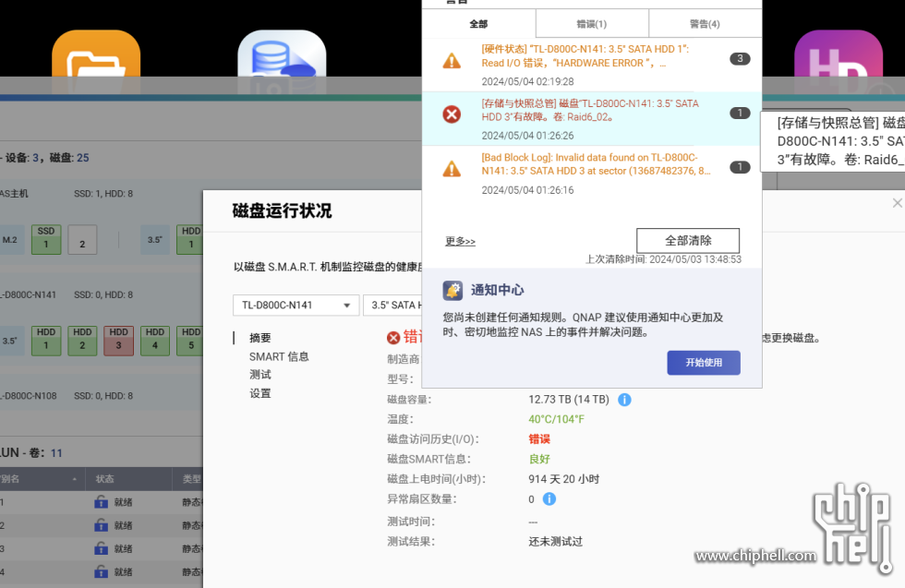
Task: Click the 全部清除 button
Action: 688,241
